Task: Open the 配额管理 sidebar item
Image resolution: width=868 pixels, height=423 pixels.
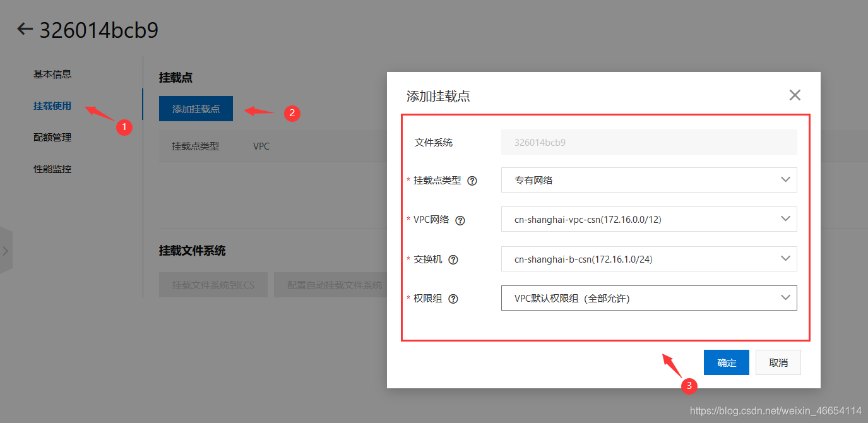Action: [52, 137]
